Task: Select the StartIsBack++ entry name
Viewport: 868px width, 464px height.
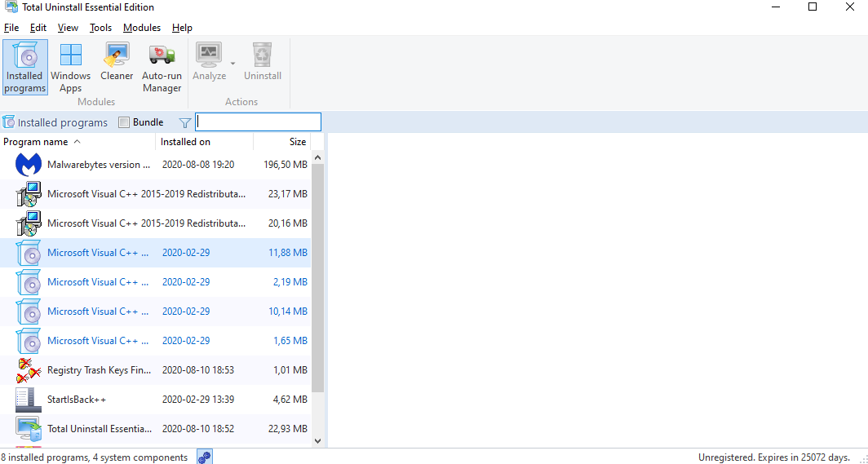Action: click(x=77, y=400)
